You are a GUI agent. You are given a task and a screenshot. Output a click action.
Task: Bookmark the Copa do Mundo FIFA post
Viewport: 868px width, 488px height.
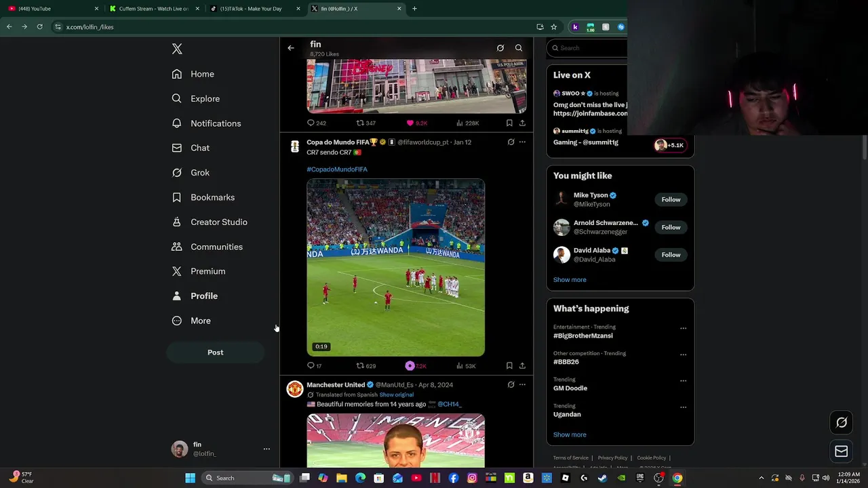pos(509,366)
